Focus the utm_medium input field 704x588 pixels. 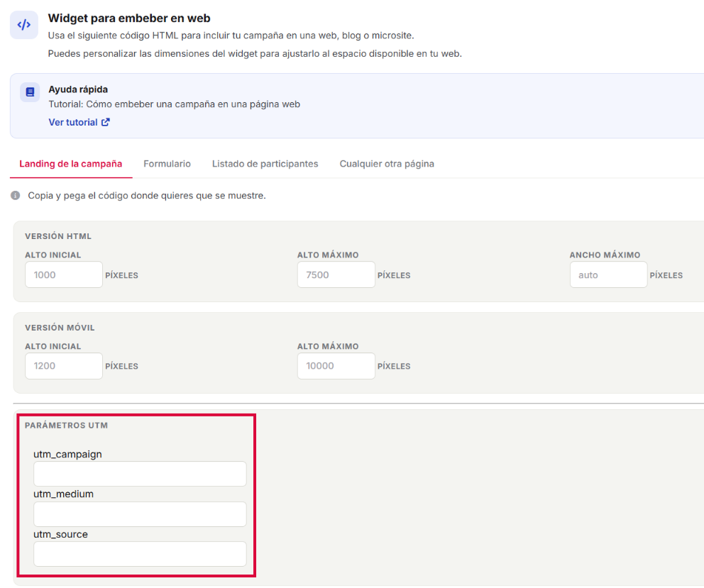coord(140,514)
